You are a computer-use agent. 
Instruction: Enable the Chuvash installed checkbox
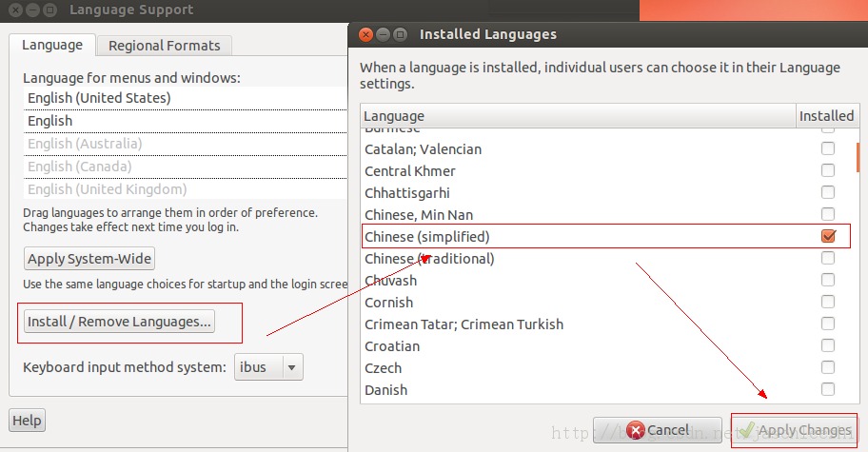828,280
